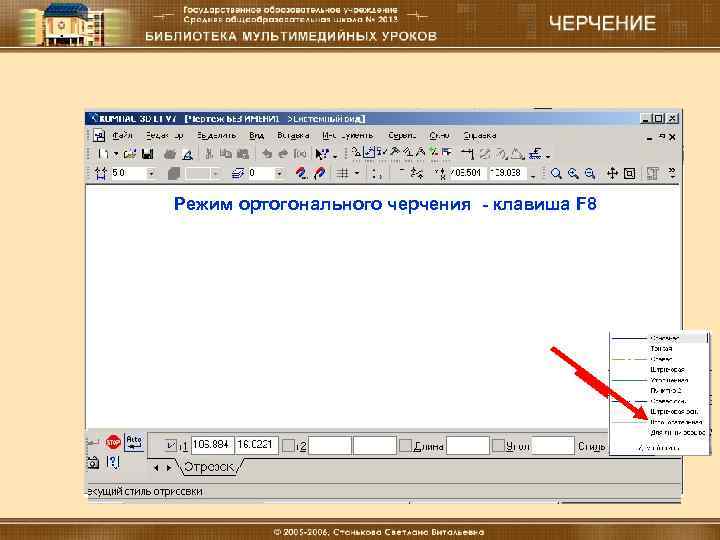Open the layers state icon
The image size is (720, 540).
(x=237, y=173)
